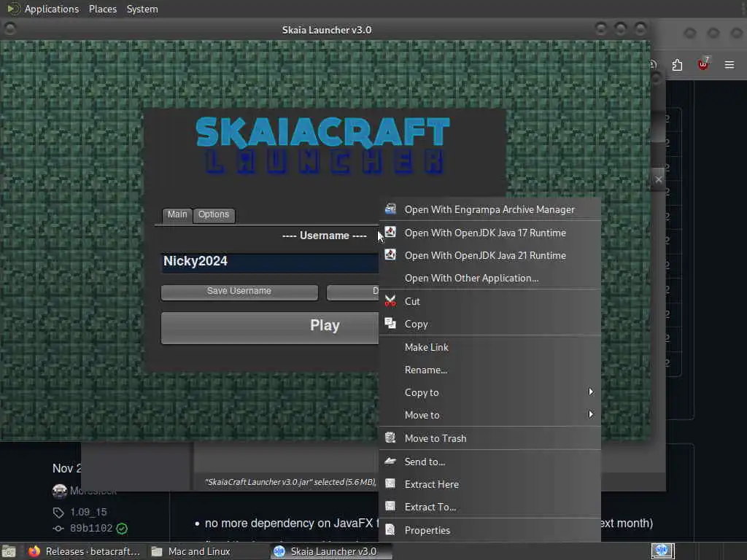Switch to the Main tab
Image resolution: width=747 pixels, height=560 pixels.
point(177,215)
